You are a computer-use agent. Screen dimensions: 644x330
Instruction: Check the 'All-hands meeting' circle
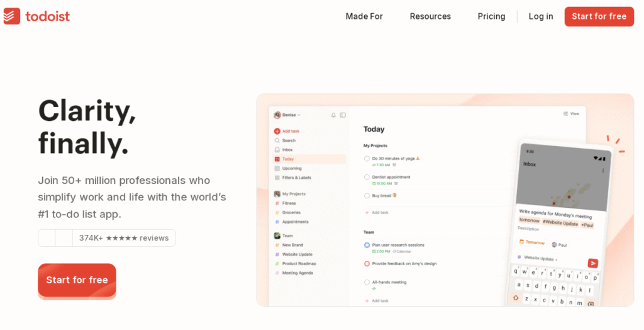pos(367,282)
